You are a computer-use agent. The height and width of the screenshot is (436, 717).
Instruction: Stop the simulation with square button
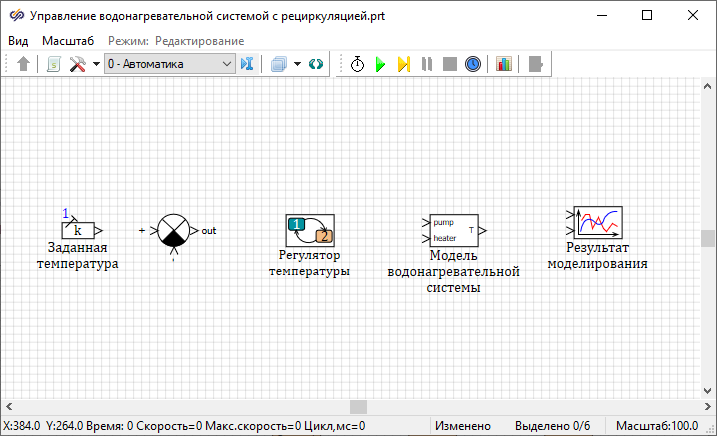(x=450, y=64)
